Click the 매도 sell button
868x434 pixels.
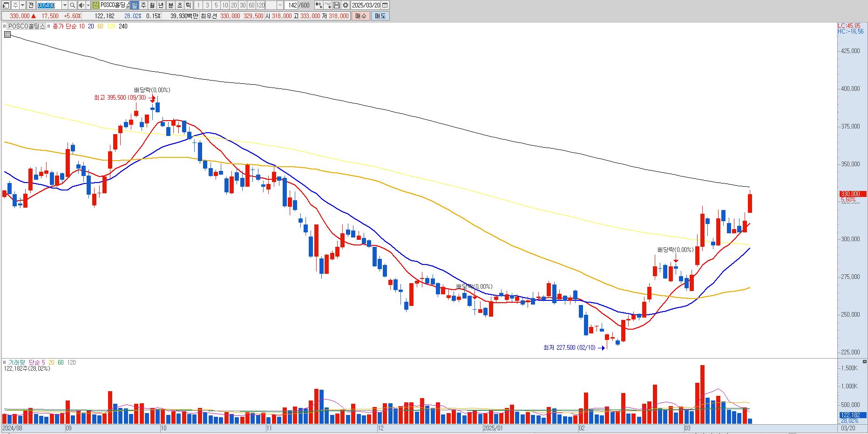pyautogui.click(x=380, y=16)
